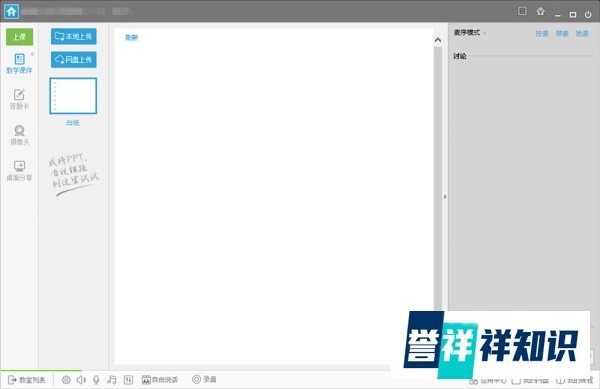Click the skin/shirt icon in title bar
Screen dimensions: 600x389
tap(540, 11)
